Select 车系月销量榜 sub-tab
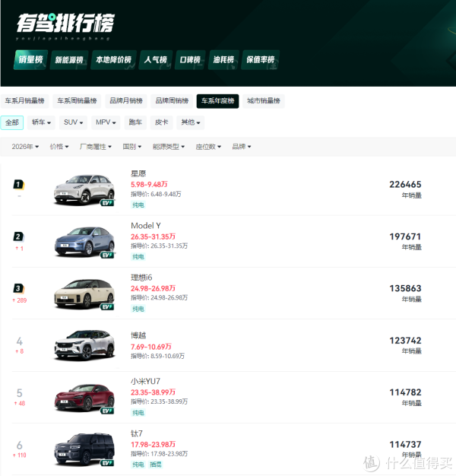This screenshot has height=476, width=456. 24,101
